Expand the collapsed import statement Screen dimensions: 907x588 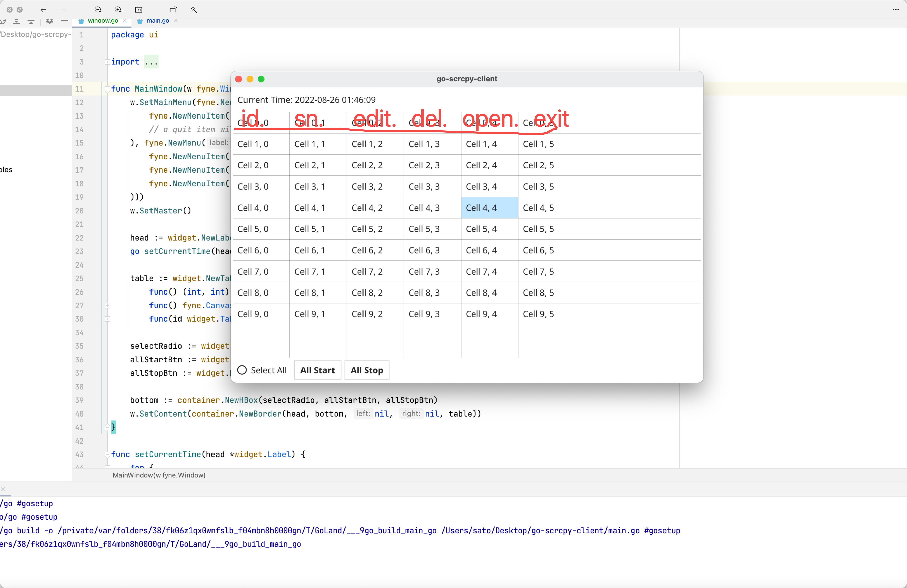[107, 61]
